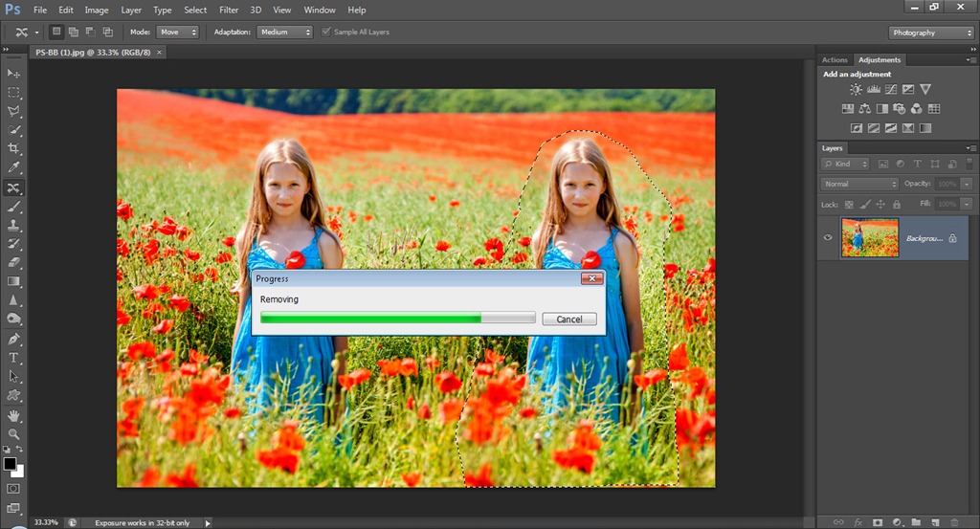Select the History Brush tool
This screenshot has width=980, height=529.
tap(13, 244)
